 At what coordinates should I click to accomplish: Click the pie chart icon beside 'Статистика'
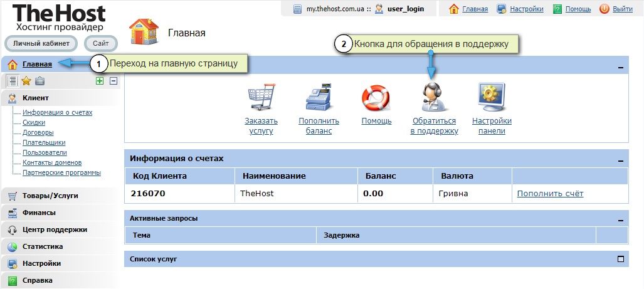(13, 247)
